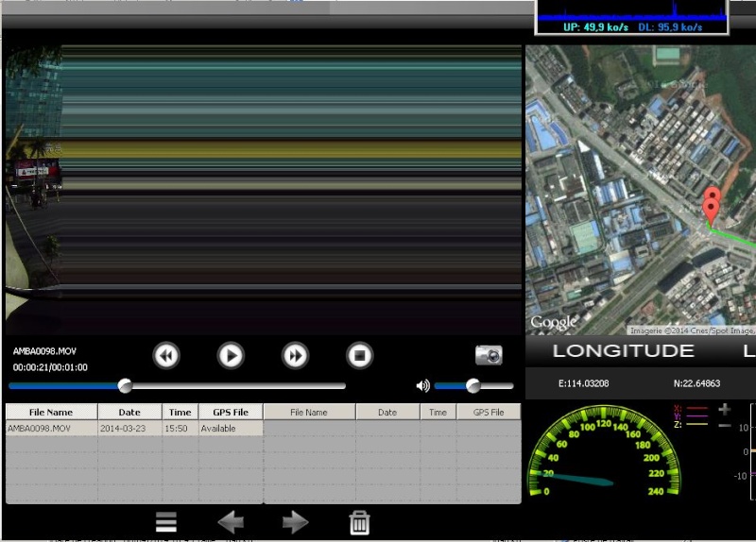Screen dimensions: 756x542
Task: Click the Available GPS file cell
Action: click(x=231, y=429)
